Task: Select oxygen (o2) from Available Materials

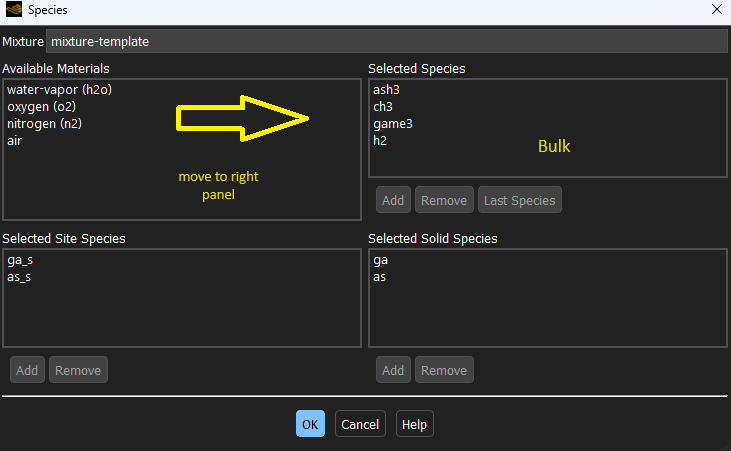Action: [42, 107]
